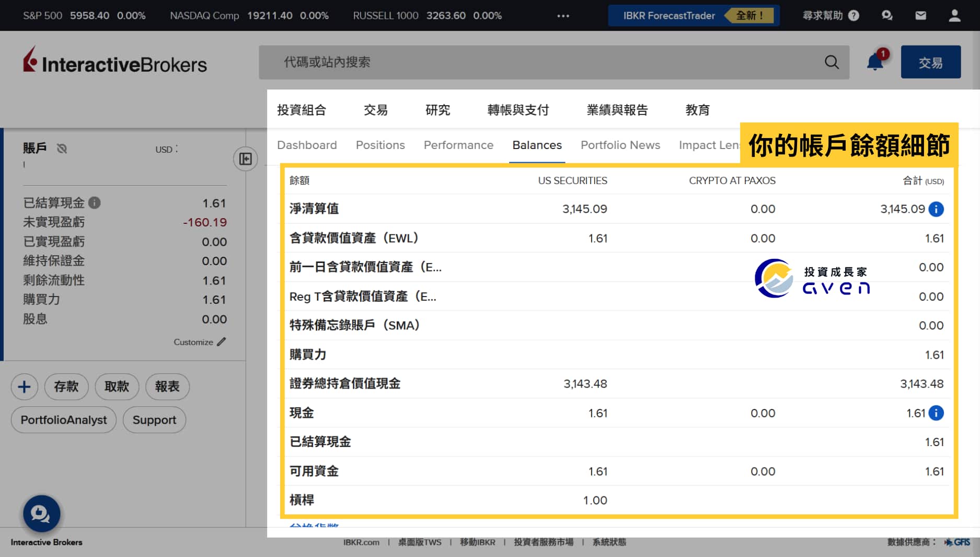The width and height of the screenshot is (980, 557).
Task: Click the plus button in sidebar
Action: tap(24, 387)
